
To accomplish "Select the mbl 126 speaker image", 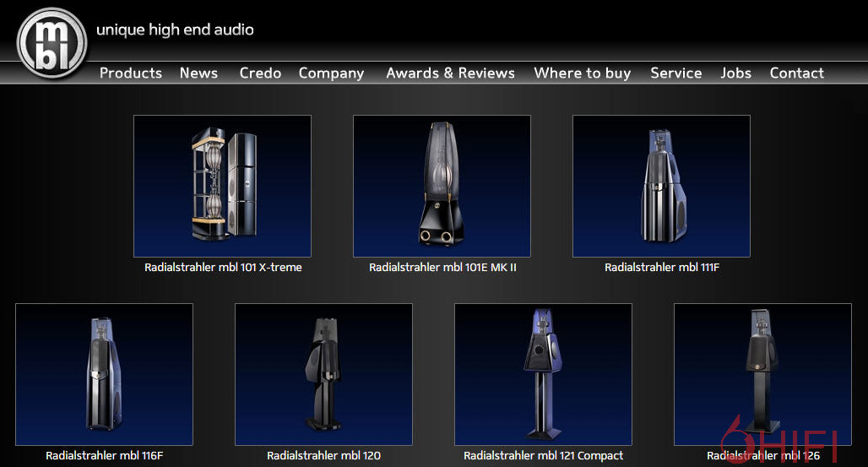I will click(x=762, y=374).
